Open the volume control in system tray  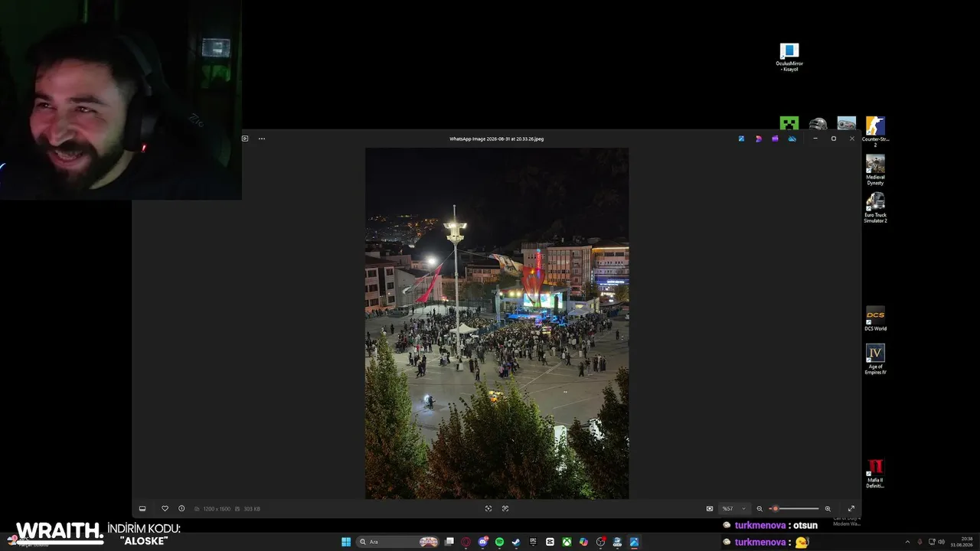(941, 542)
